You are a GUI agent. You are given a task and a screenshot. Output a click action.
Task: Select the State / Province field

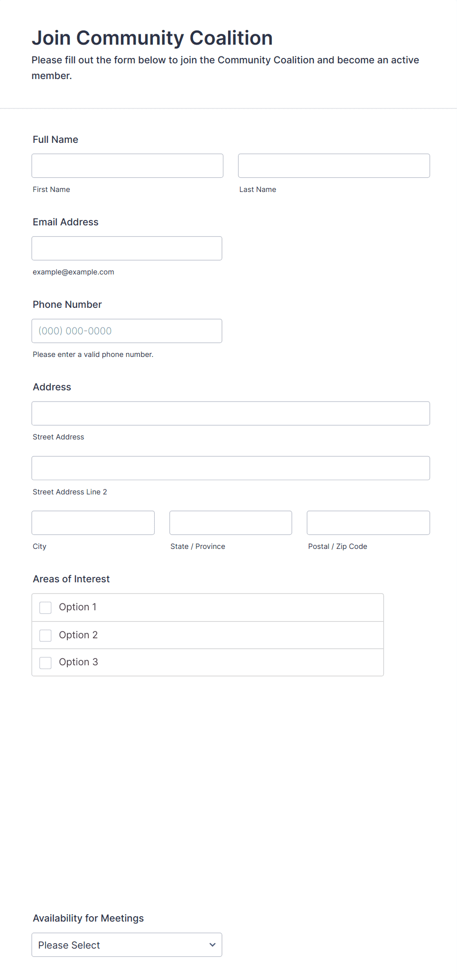230,522
